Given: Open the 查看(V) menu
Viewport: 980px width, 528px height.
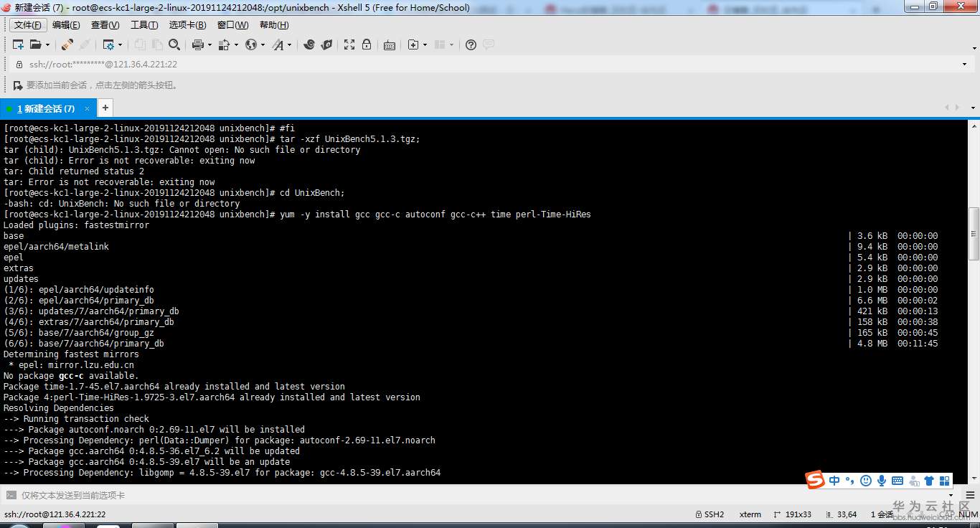Looking at the screenshot, I should pos(105,25).
